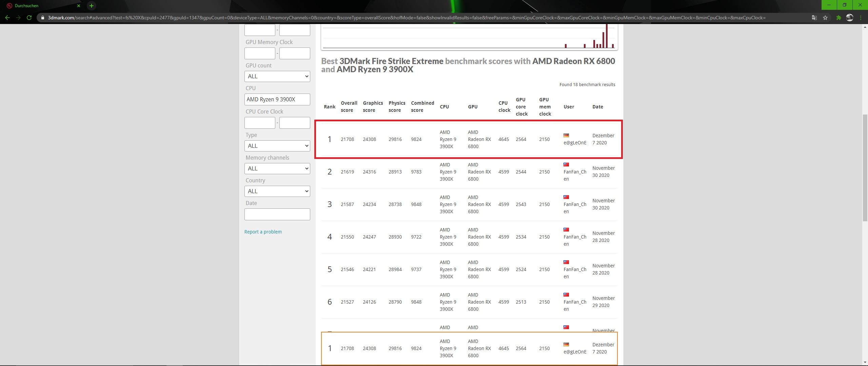Sort by Physics score column header

(397, 106)
